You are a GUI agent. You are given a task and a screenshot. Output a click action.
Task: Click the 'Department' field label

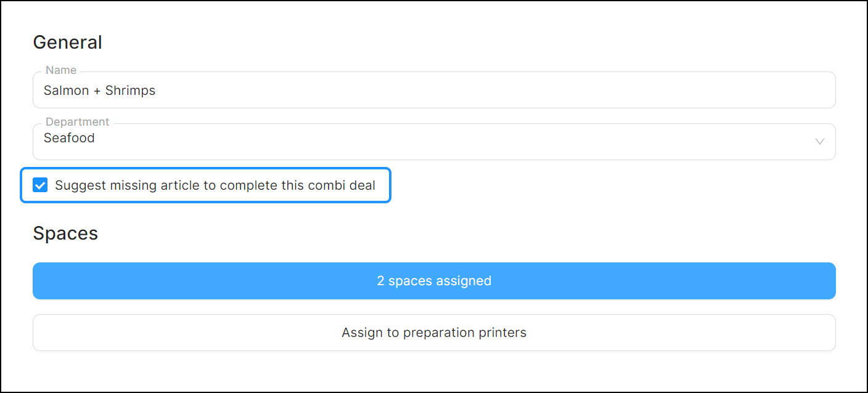click(x=77, y=122)
